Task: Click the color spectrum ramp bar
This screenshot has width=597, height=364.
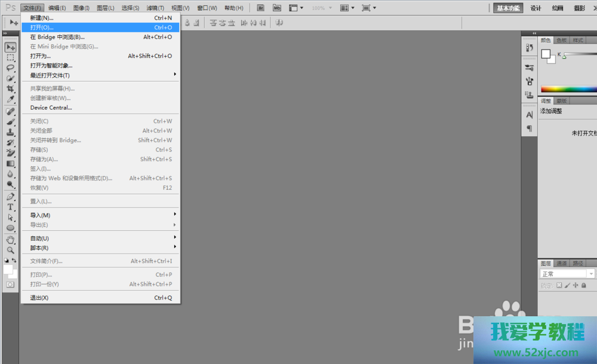Action: (568, 90)
